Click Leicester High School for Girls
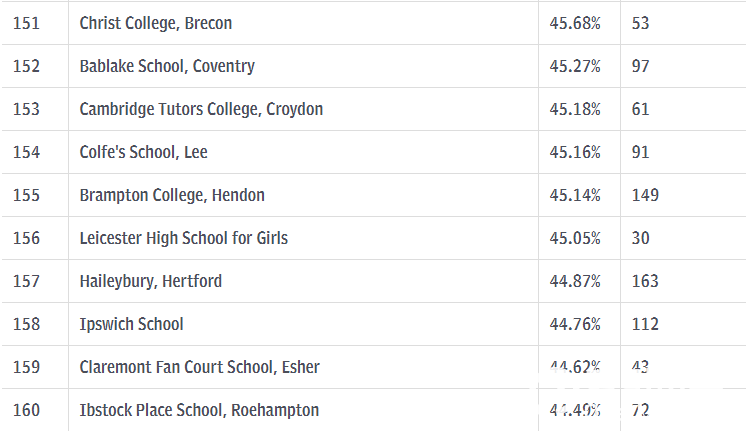746x431 pixels. tap(184, 238)
